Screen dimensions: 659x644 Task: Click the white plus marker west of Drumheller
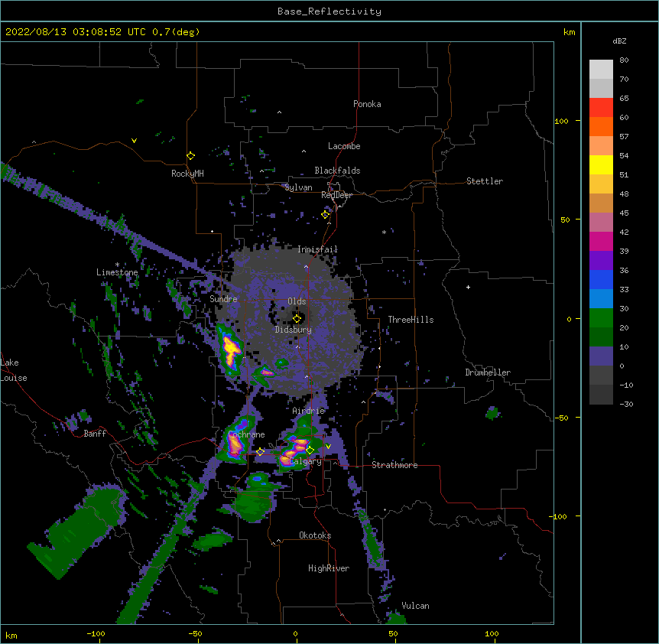[468, 287]
